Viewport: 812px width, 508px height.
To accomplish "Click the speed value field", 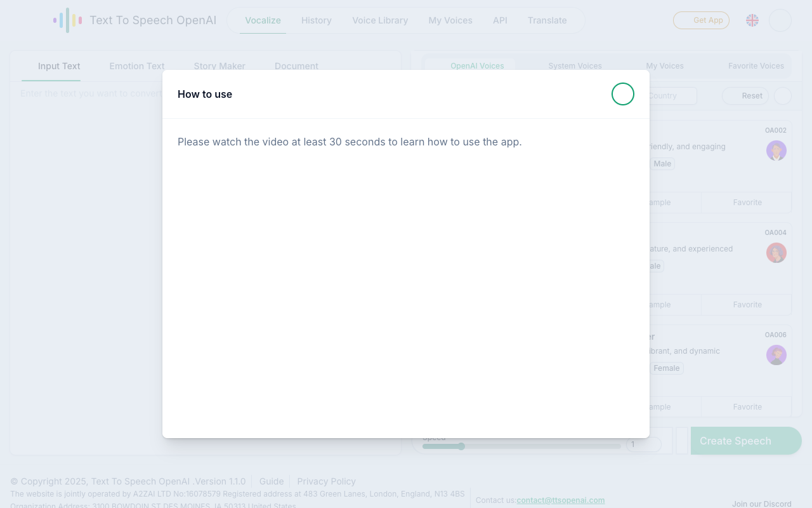I will click(644, 444).
